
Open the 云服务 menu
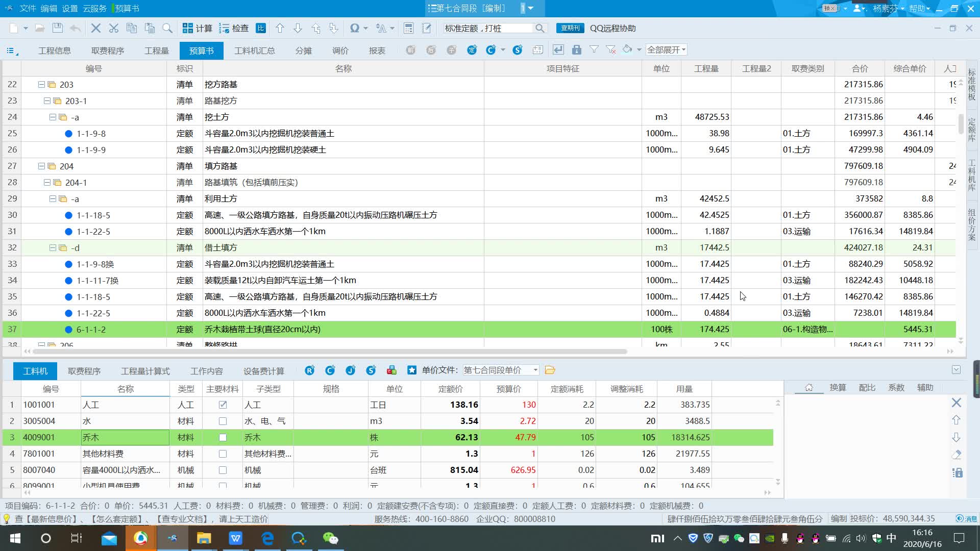pyautogui.click(x=94, y=8)
